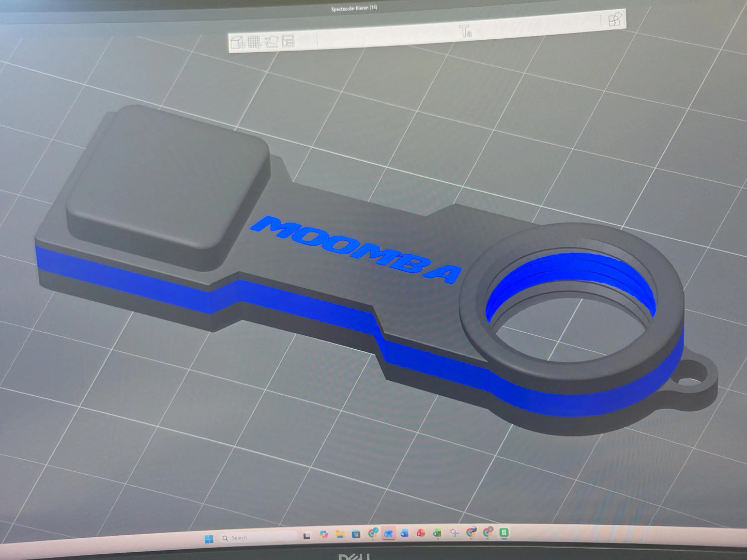Open Chrome with blue J profile badge
The width and height of the screenshot is (747, 560).
coord(373,534)
